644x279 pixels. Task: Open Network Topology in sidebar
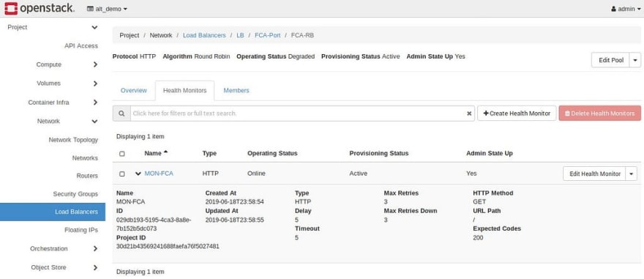(x=73, y=140)
